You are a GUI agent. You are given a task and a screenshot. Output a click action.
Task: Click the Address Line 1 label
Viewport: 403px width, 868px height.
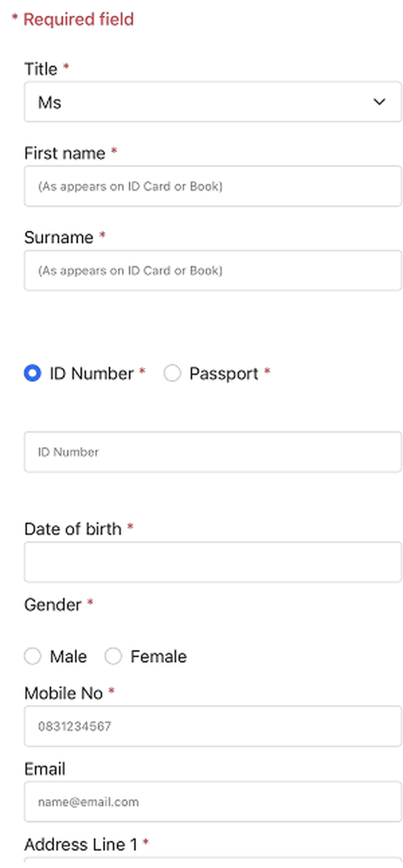pos(81,844)
